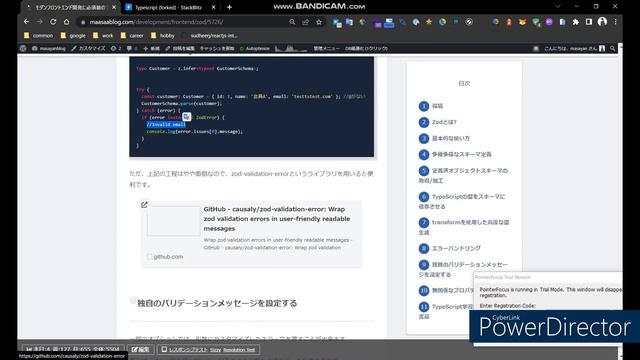Open the hobby bookmarks folder

tap(163, 36)
